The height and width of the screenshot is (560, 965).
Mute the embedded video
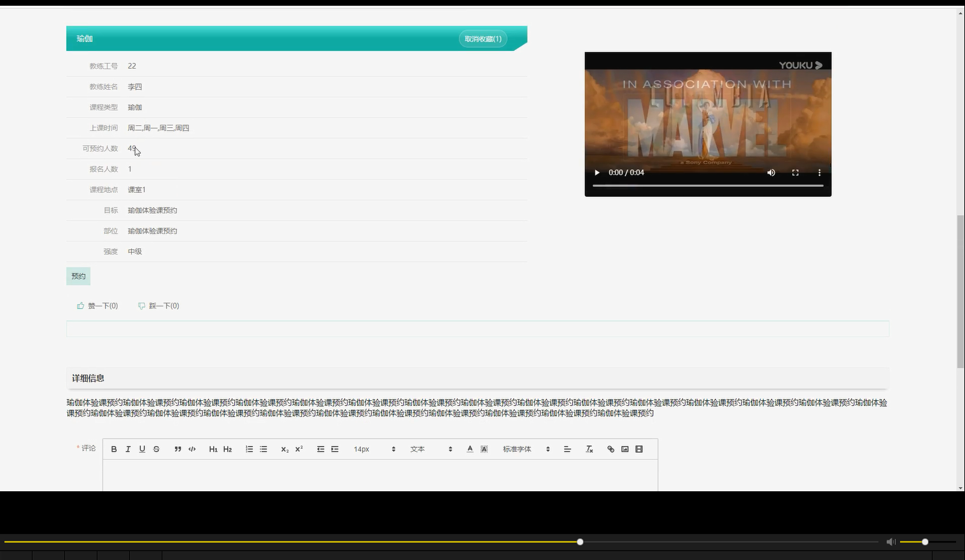[771, 172]
